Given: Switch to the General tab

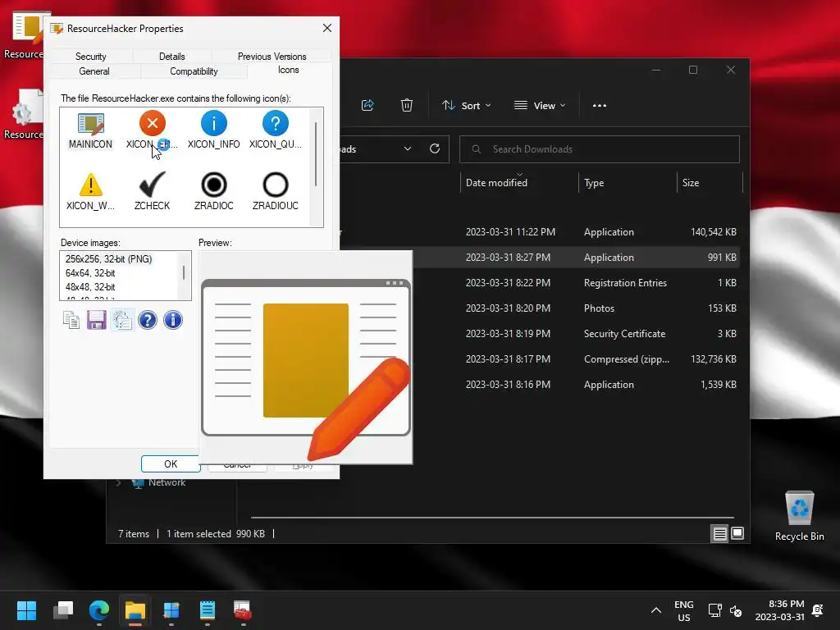Looking at the screenshot, I should pyautogui.click(x=94, y=71).
